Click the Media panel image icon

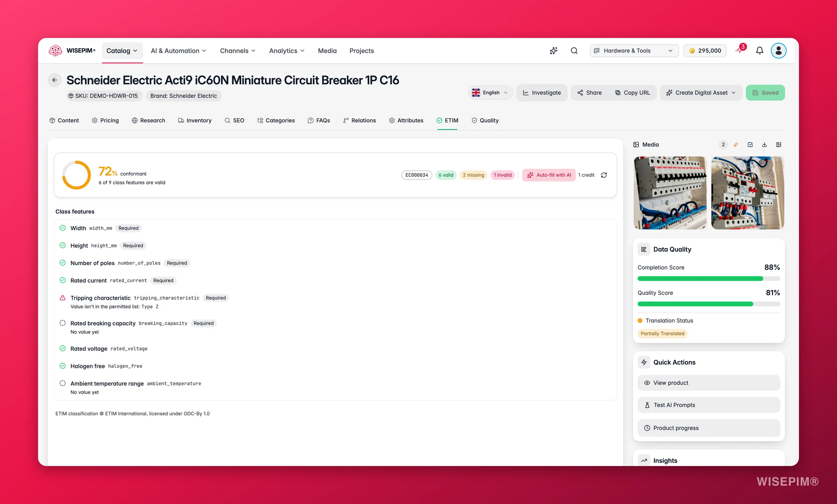click(x=636, y=144)
